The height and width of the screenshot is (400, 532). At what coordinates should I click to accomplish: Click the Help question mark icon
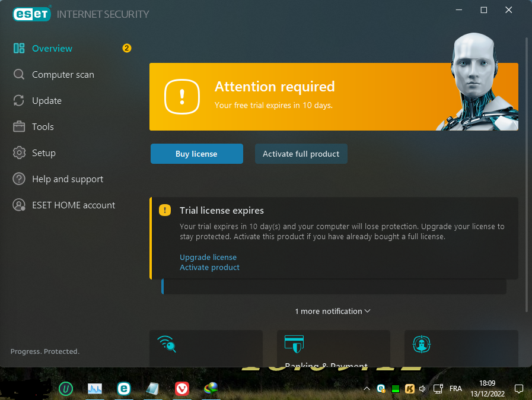(x=19, y=179)
